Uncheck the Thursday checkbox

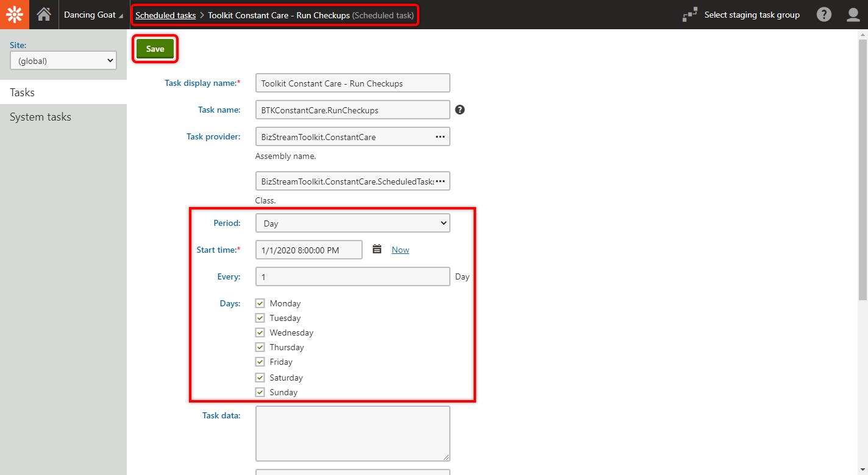(260, 347)
